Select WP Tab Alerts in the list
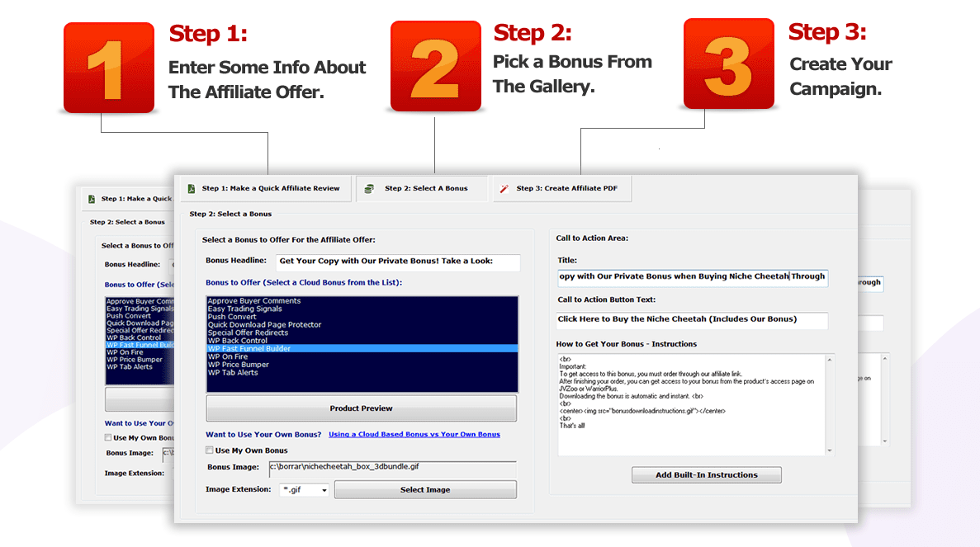Image resolution: width=980 pixels, height=547 pixels. tap(362, 374)
